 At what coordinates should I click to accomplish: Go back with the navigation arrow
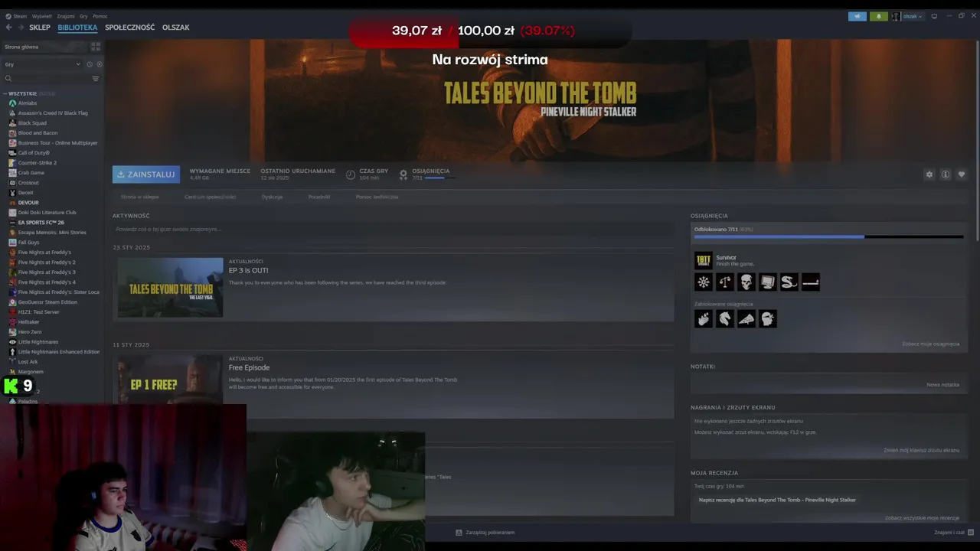tap(8, 28)
